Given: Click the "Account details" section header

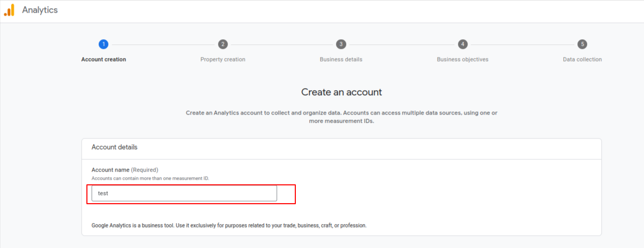Looking at the screenshot, I should tap(114, 147).
